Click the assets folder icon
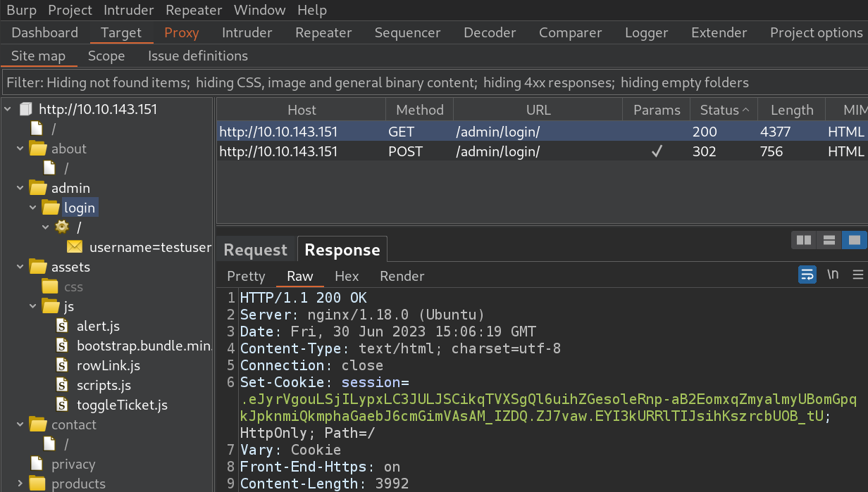868x492 pixels. click(37, 267)
